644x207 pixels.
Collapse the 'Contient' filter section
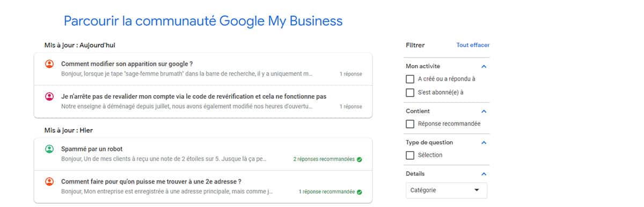click(484, 111)
